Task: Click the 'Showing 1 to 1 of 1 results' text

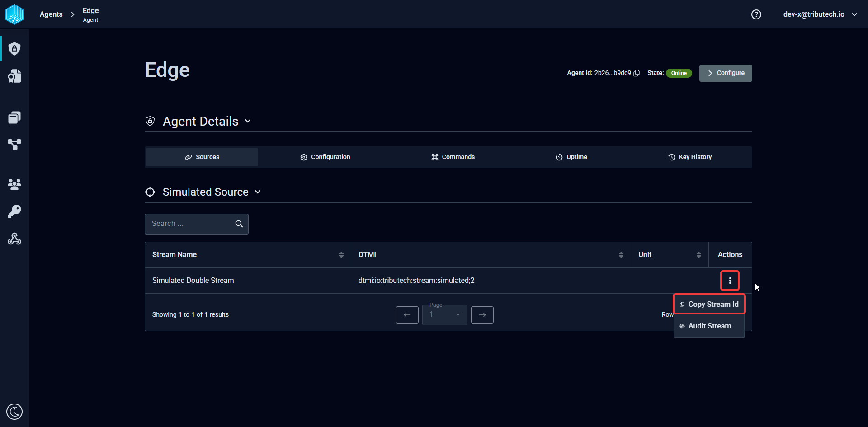Action: pyautogui.click(x=190, y=315)
